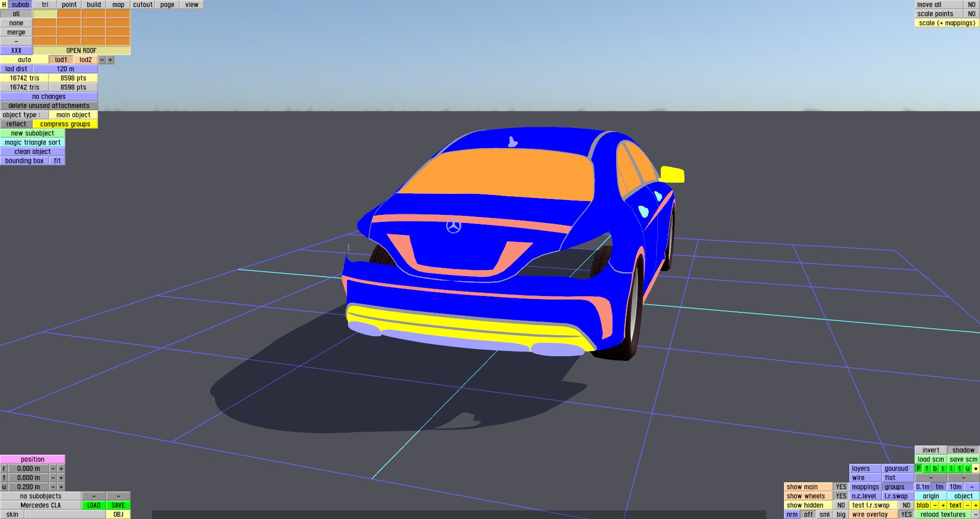Click the green LOAD button
980x519 pixels.
point(94,505)
